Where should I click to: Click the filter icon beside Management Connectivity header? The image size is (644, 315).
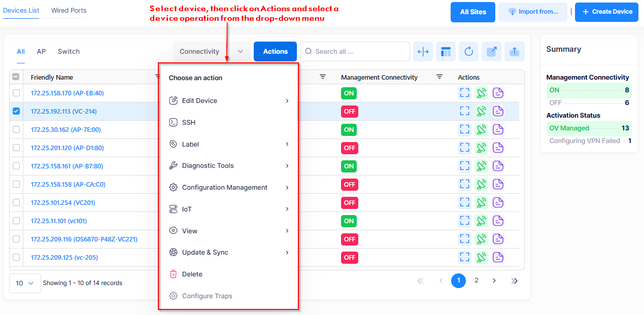coord(439,77)
